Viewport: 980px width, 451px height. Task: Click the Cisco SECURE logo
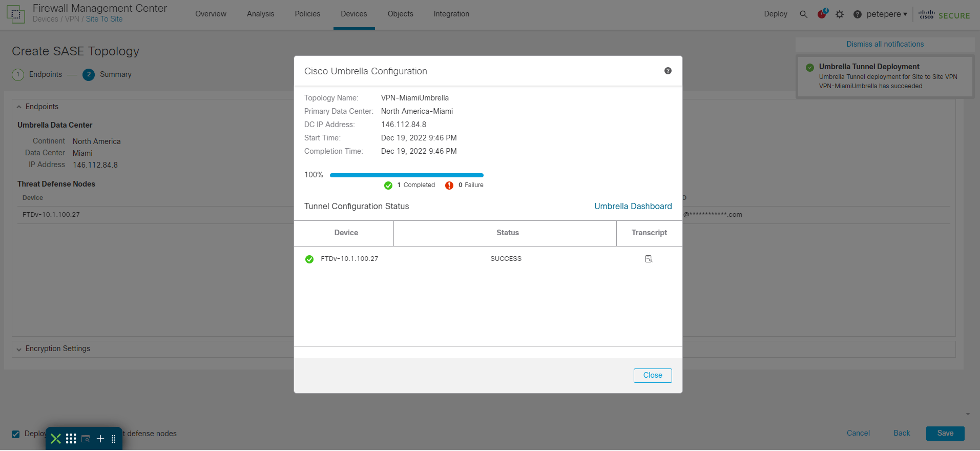(x=944, y=14)
